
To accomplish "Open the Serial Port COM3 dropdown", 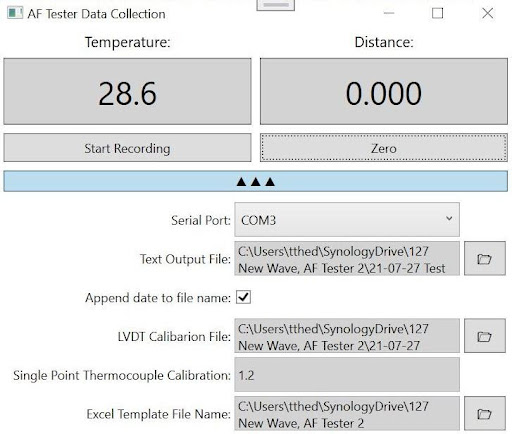I will 347,220.
